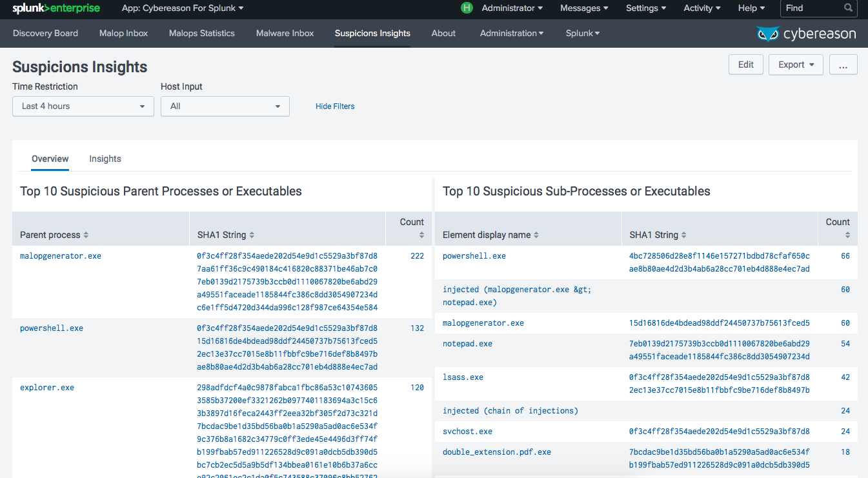The image size is (868, 478).
Task: Click the green H health status icon
Action: point(467,8)
